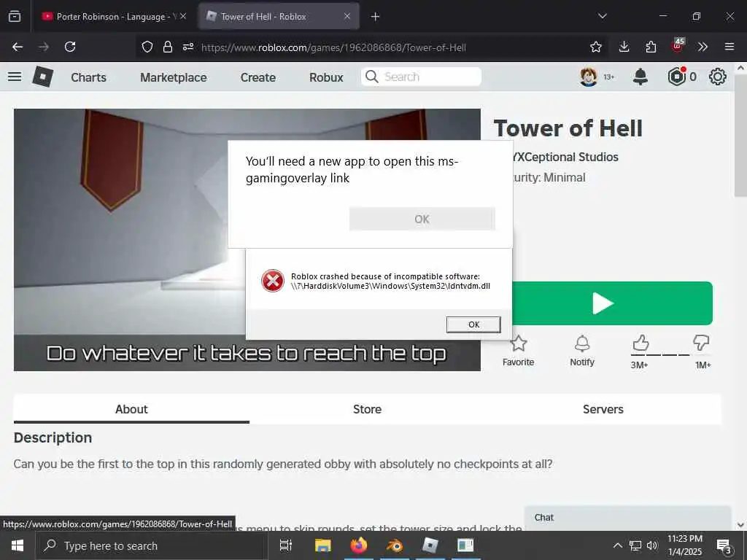This screenshot has height=560, width=747.
Task: Open the Firefox downloads panel
Action: [x=624, y=47]
